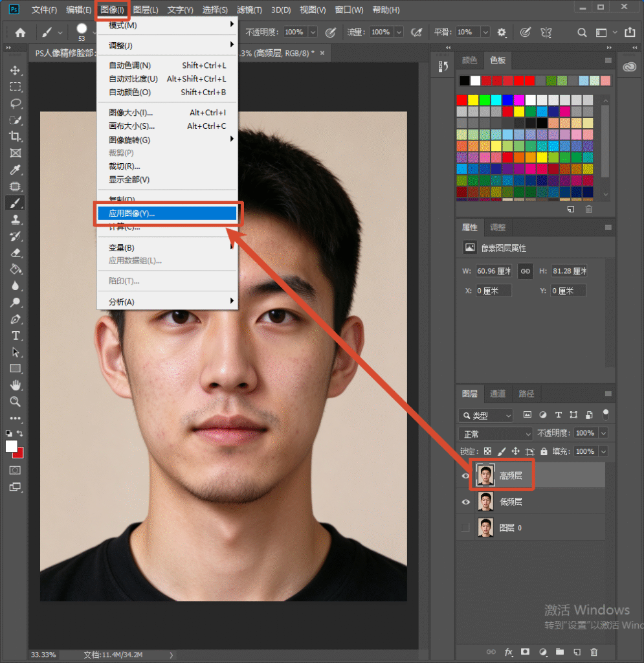Hide the 低频层 layer

click(x=465, y=502)
